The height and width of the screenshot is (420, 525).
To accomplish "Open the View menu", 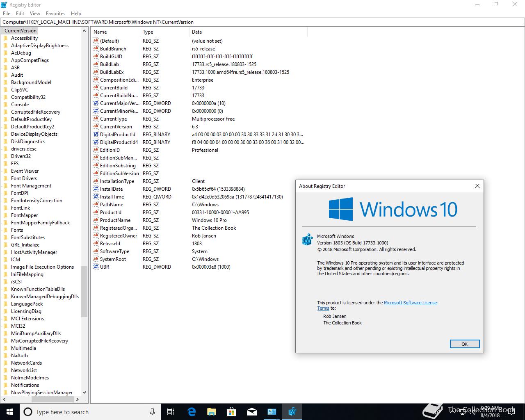I will [x=35, y=13].
